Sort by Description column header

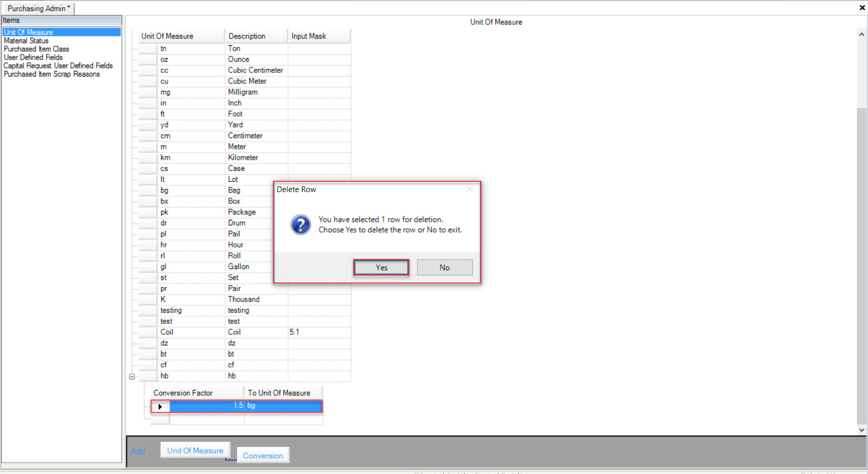(x=256, y=36)
